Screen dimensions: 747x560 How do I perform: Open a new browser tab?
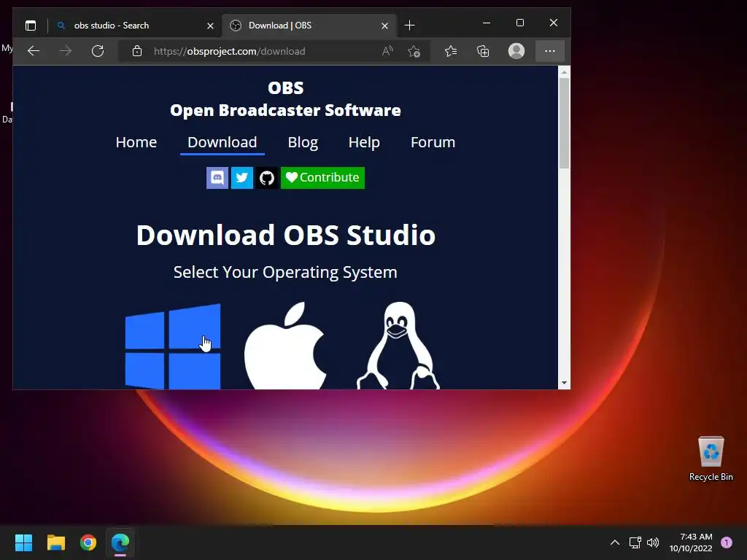pyautogui.click(x=409, y=26)
